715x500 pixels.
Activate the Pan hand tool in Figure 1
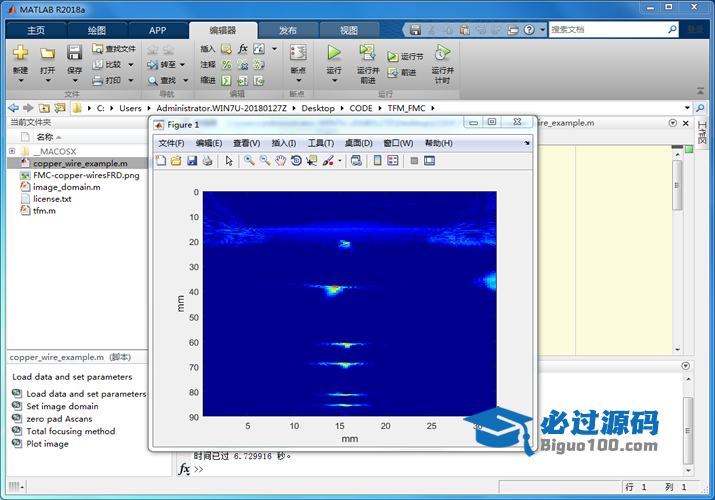[x=281, y=160]
